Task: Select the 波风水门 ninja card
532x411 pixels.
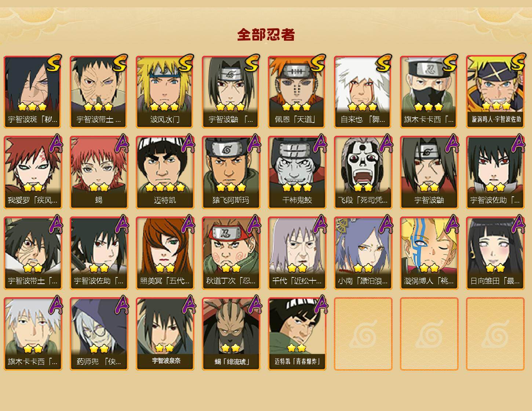Action: 165,92
